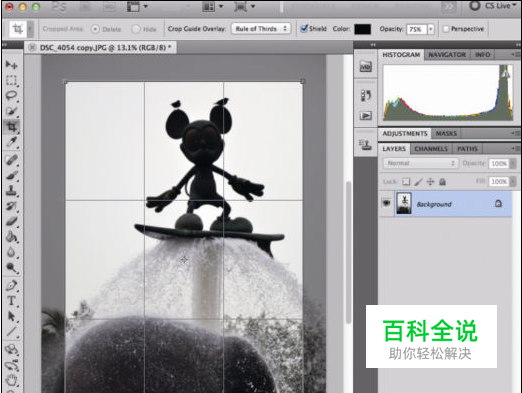Toggle Lock image pixels brush icon
This screenshot has height=393, width=522.
point(418,181)
